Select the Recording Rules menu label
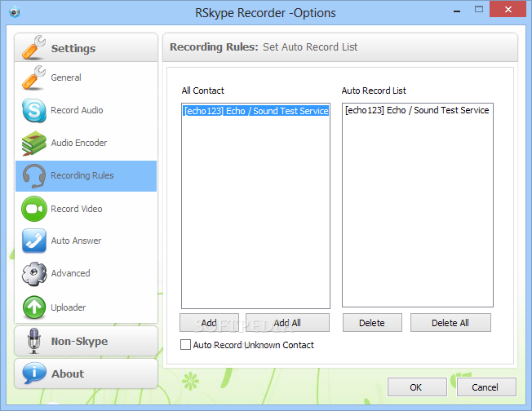This screenshot has width=532, height=411. pyautogui.click(x=82, y=175)
